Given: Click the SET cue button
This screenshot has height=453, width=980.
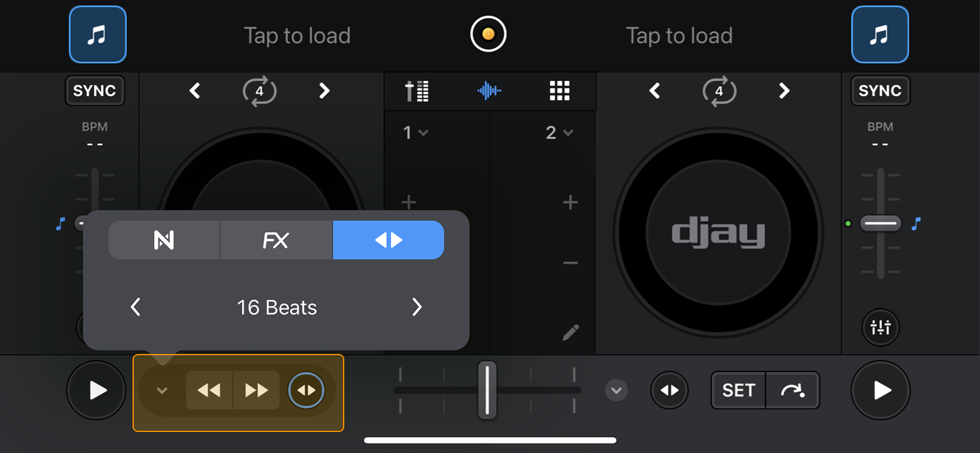Looking at the screenshot, I should click(738, 391).
